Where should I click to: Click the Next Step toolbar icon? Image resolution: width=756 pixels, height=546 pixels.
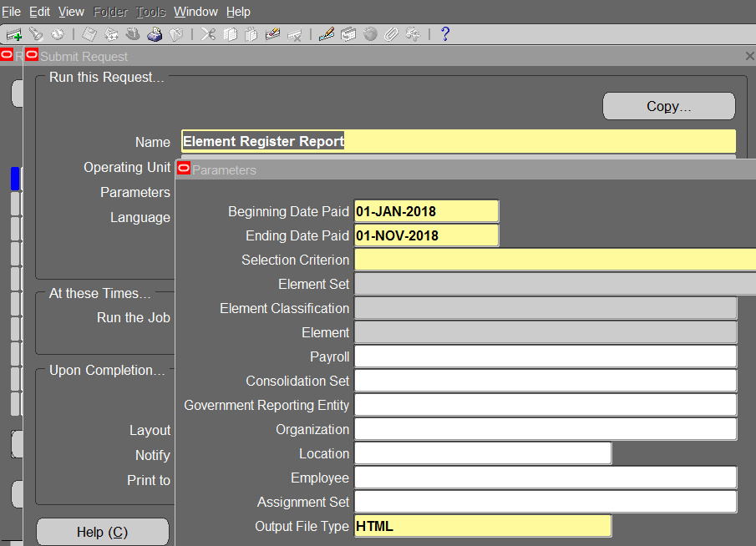pos(111,34)
